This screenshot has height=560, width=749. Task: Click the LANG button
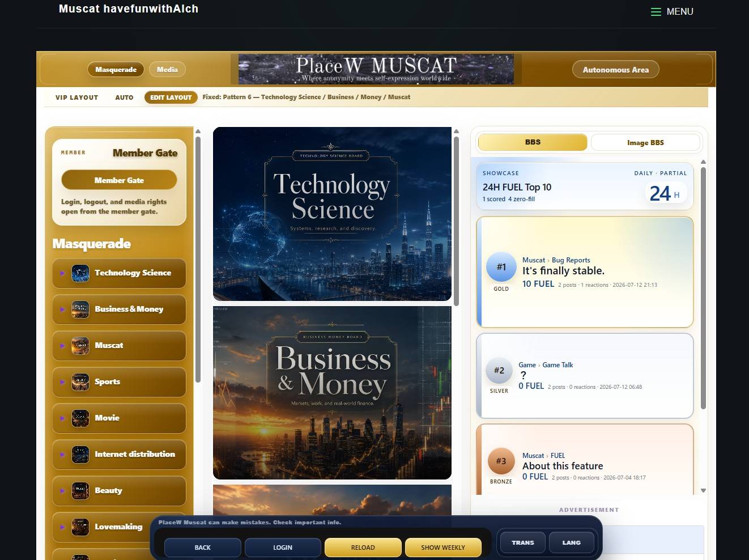click(x=572, y=542)
